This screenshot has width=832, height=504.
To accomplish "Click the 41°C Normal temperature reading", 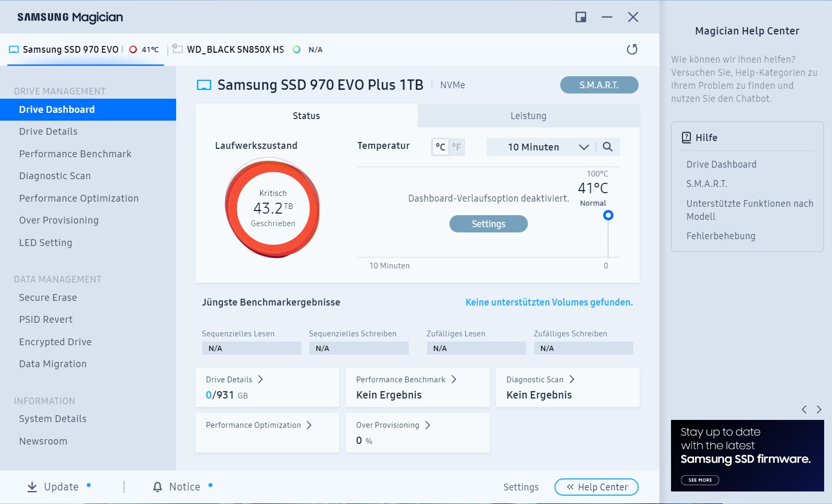I will (593, 194).
